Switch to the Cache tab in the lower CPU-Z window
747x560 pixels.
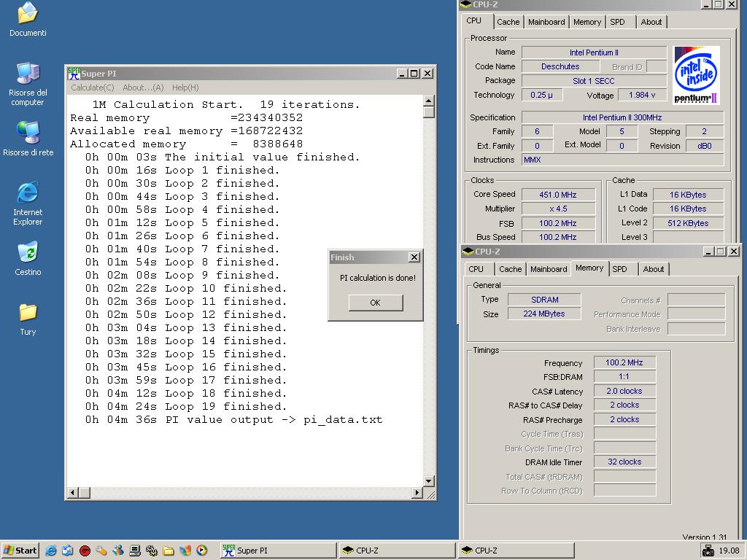510,269
